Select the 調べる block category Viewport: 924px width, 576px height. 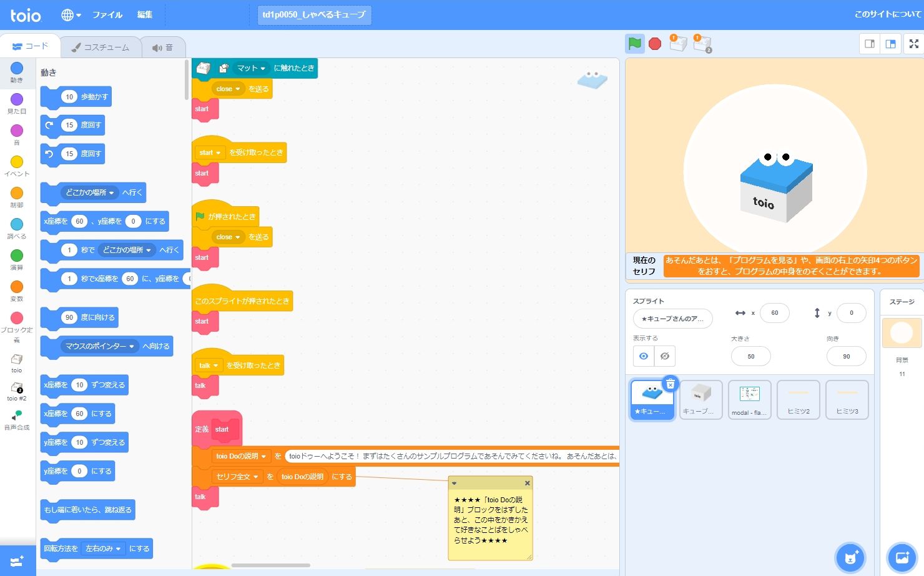click(17, 229)
